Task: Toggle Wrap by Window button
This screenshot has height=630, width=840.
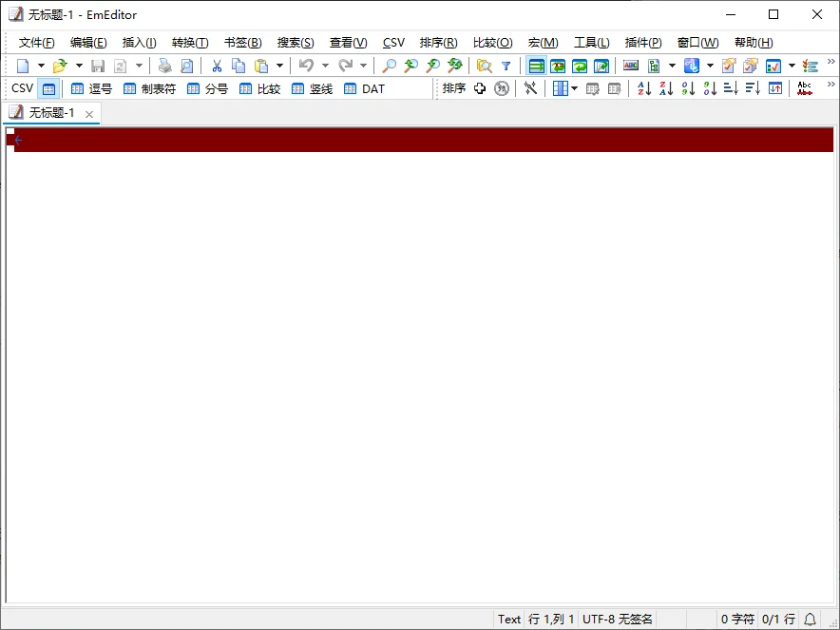Action: click(x=580, y=66)
